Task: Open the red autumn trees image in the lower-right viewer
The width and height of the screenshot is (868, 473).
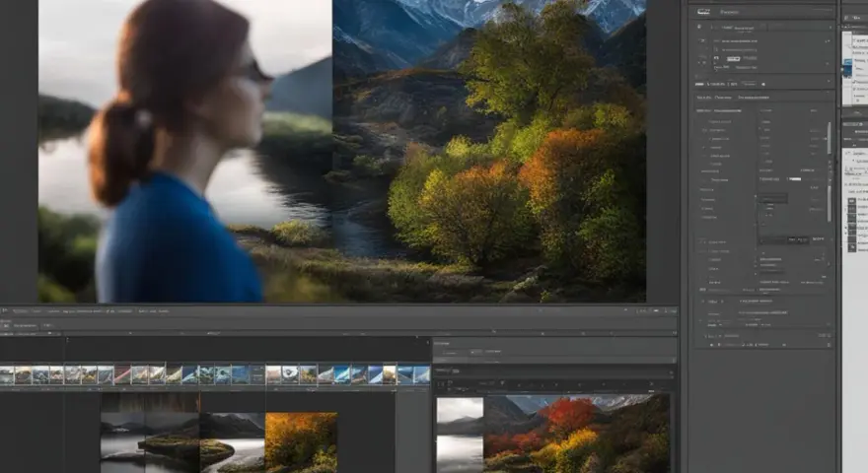Action: (x=577, y=435)
